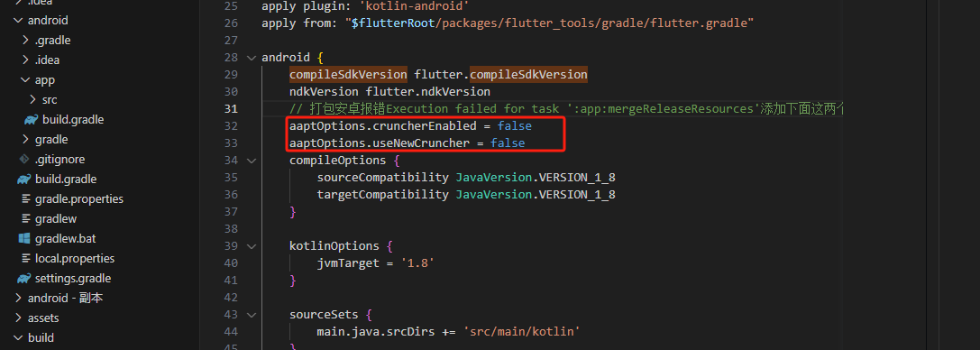Viewport: 980px width, 350px height.
Task: Click the git icon beside .gitignore
Action: (24, 159)
